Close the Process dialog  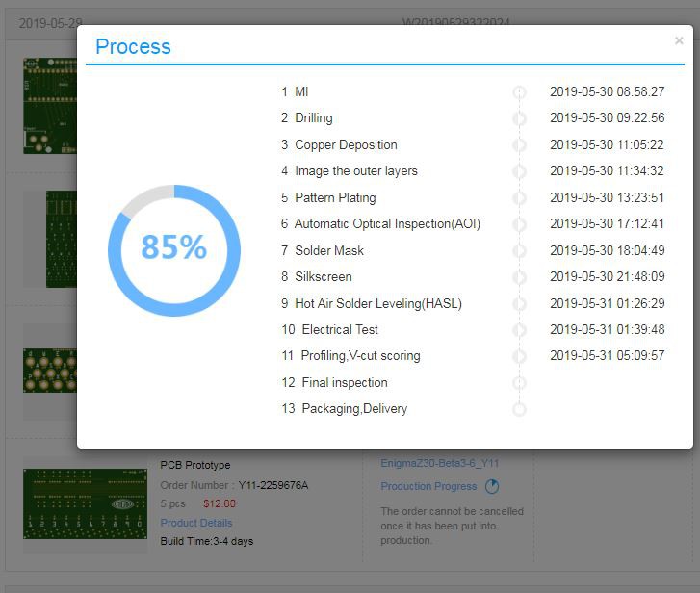coord(679,40)
